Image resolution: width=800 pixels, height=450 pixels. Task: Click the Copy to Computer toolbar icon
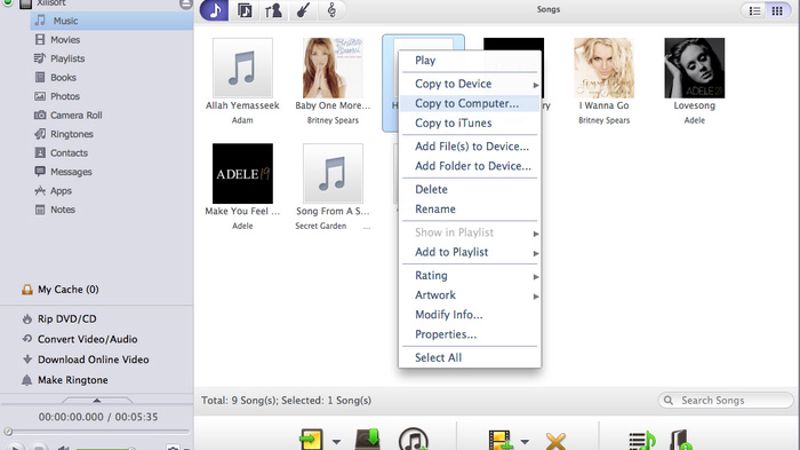click(367, 440)
